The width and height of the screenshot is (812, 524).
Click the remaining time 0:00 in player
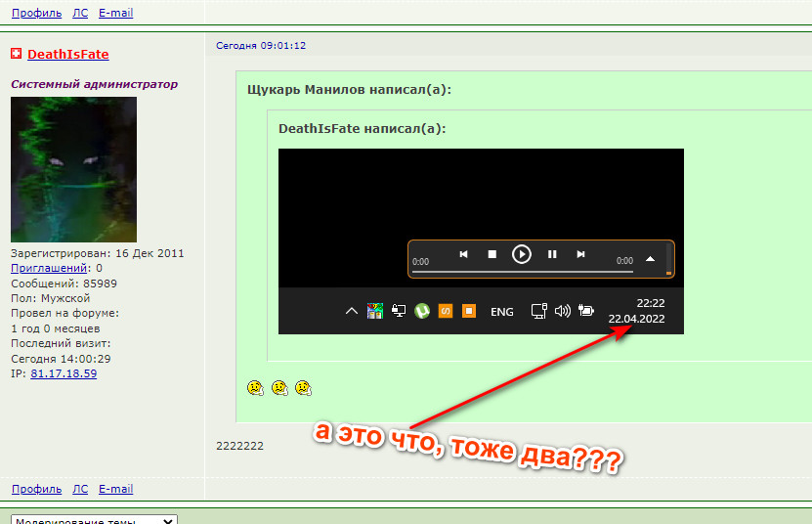[x=624, y=261]
